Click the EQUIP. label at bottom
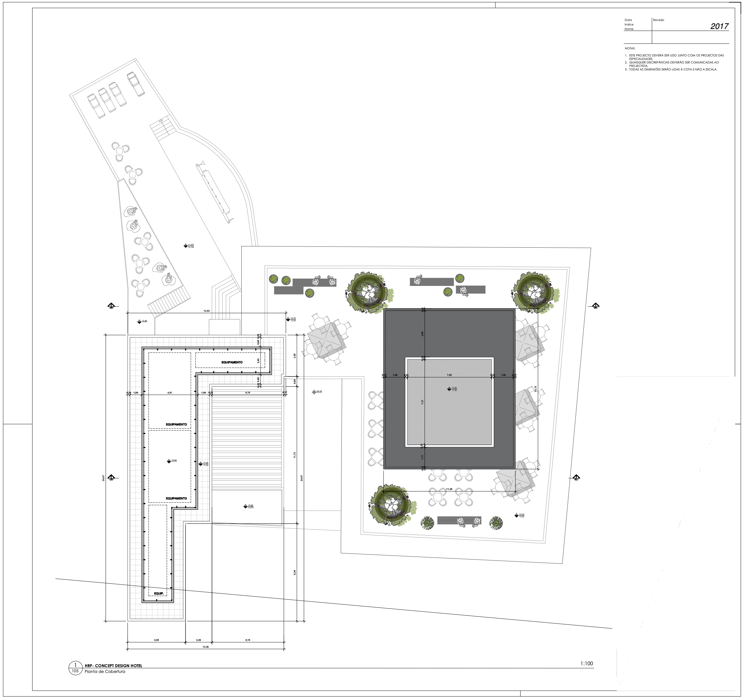This screenshot has width=746, height=700. (158, 594)
